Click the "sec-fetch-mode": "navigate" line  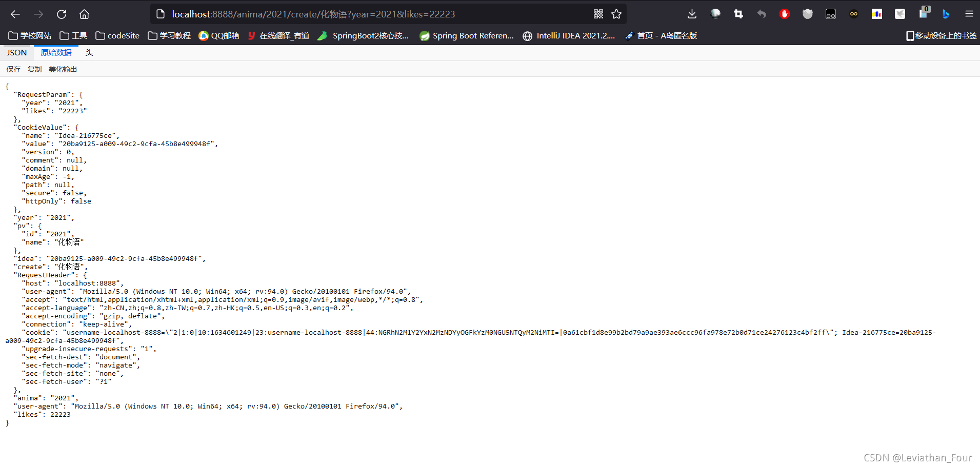(x=81, y=365)
